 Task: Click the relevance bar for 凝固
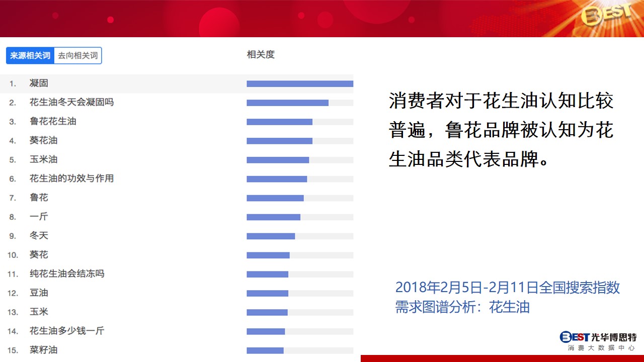coord(300,84)
